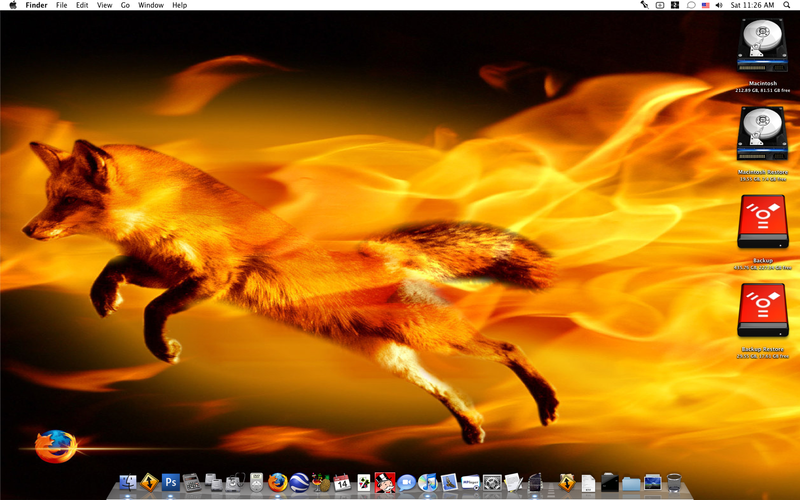
Task: Click the pen tablet icon in menu bar
Action: 644,5
